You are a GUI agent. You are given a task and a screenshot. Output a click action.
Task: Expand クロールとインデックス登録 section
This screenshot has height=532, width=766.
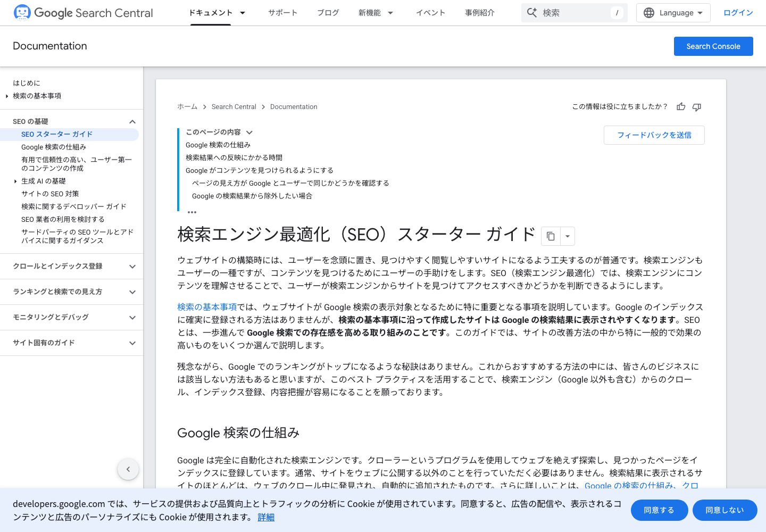tap(132, 267)
